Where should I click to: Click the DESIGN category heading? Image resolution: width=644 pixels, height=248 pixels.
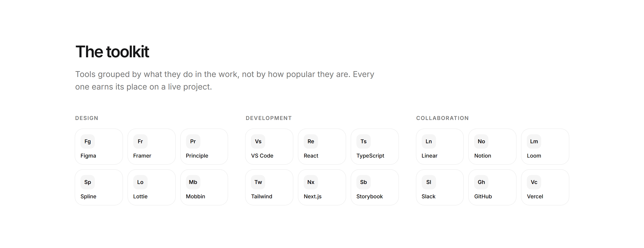tap(87, 118)
